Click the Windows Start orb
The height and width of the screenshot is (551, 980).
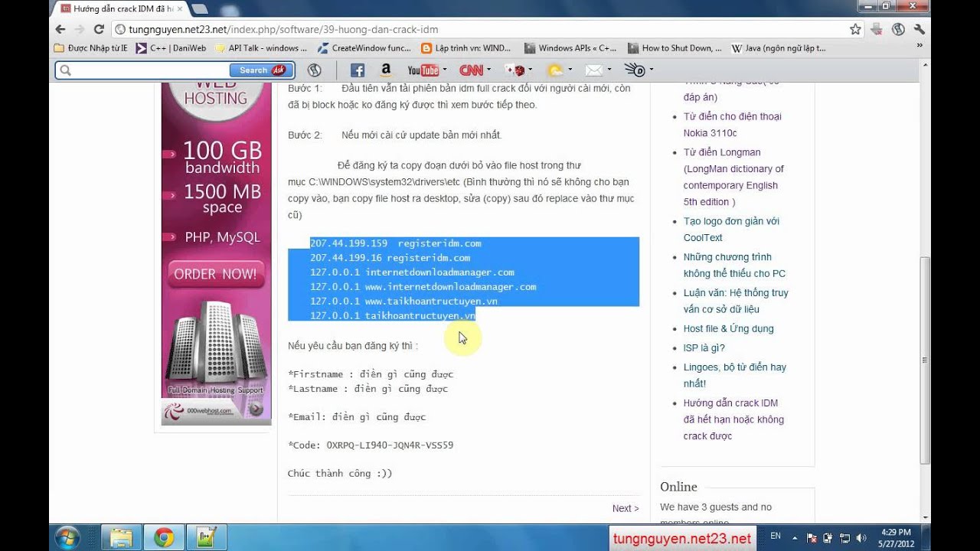click(x=67, y=537)
